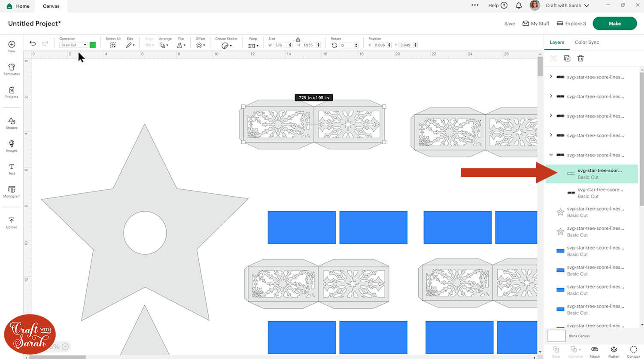Viewport: 644px width, 359px height.
Task: Open the Operation Basic Cut dropdown
Action: click(x=73, y=45)
